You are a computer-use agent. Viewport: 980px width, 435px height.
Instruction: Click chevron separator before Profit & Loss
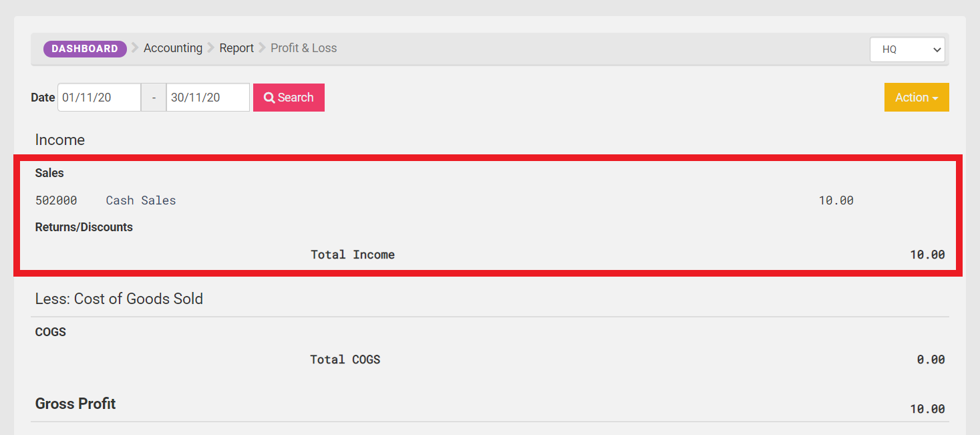(x=263, y=48)
